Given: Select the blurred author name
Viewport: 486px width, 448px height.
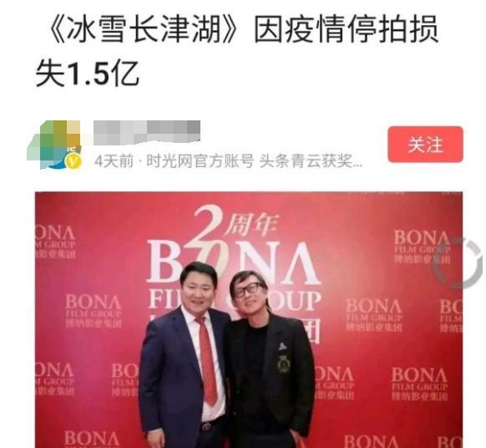Looking at the screenshot, I should (147, 133).
